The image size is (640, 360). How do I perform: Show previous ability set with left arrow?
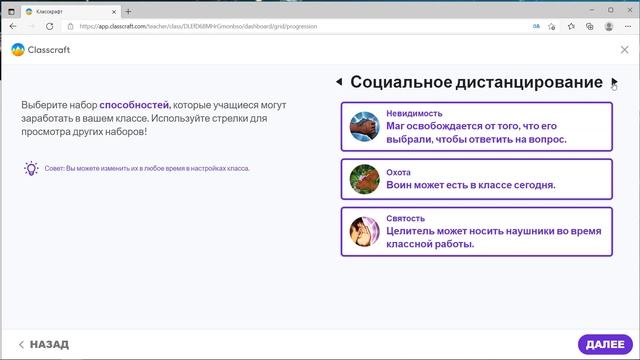(x=339, y=82)
